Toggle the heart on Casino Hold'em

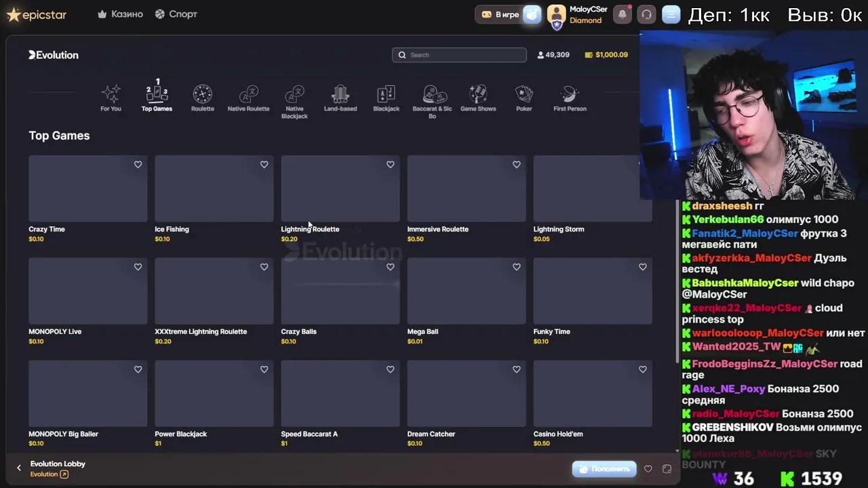[x=642, y=369]
